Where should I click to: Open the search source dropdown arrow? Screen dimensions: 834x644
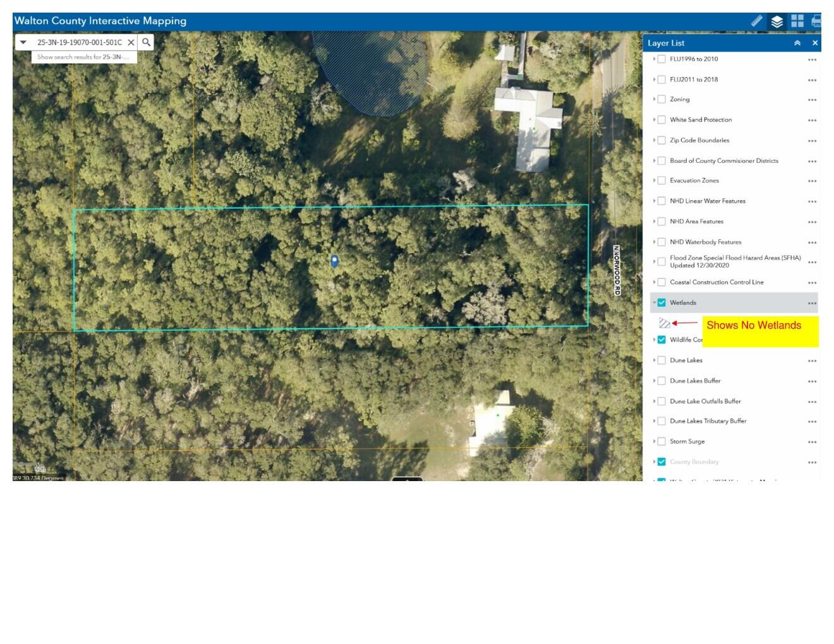23,42
